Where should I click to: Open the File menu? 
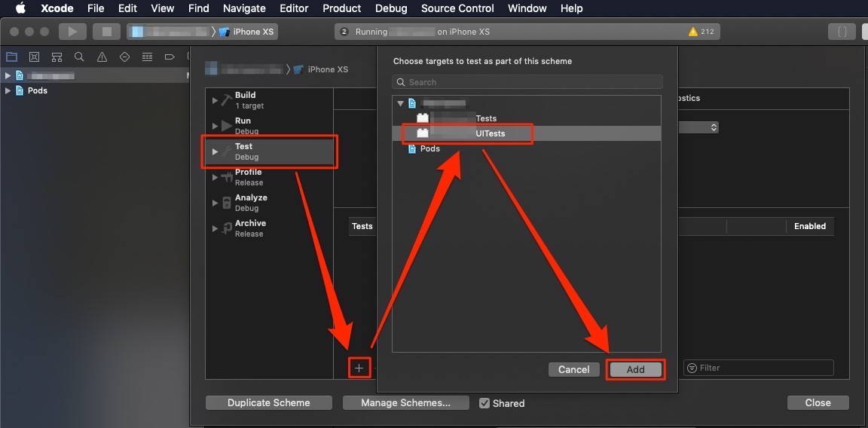pyautogui.click(x=96, y=8)
